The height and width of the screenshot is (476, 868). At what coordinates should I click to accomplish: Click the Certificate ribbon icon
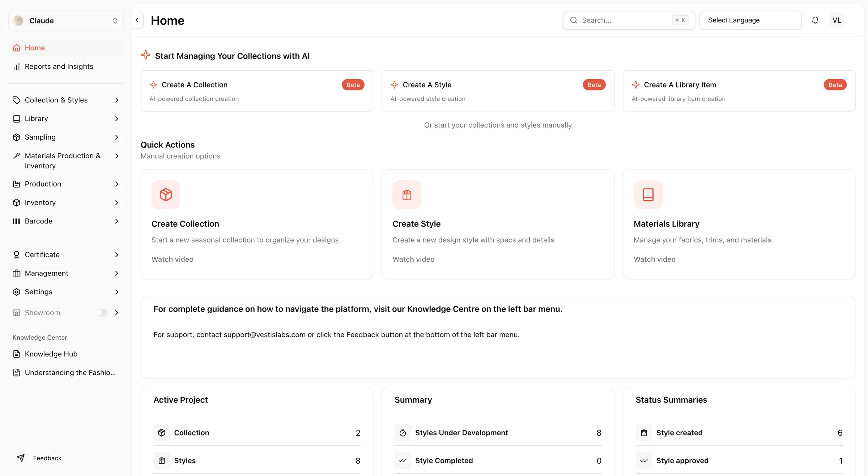(17, 255)
